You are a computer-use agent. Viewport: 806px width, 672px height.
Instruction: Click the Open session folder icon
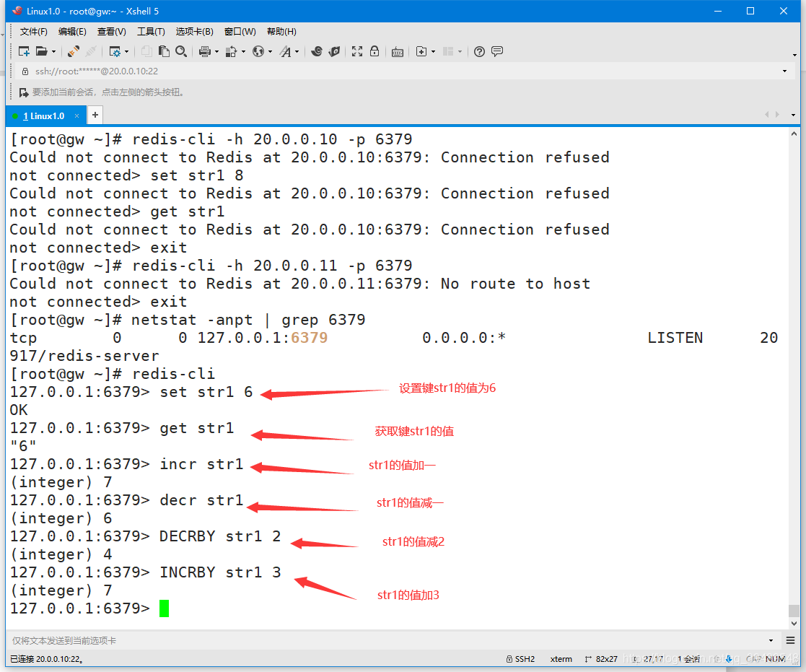pyautogui.click(x=42, y=51)
